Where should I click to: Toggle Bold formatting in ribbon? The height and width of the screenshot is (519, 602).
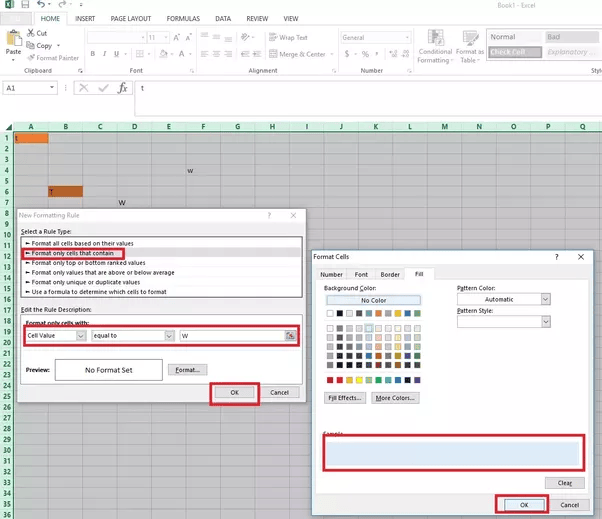pos(93,54)
